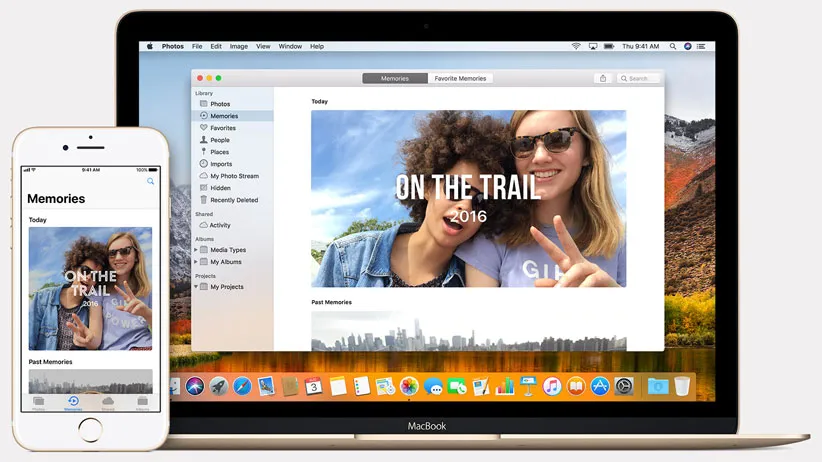
Task: Open Siri from the Dock
Action: coord(195,386)
